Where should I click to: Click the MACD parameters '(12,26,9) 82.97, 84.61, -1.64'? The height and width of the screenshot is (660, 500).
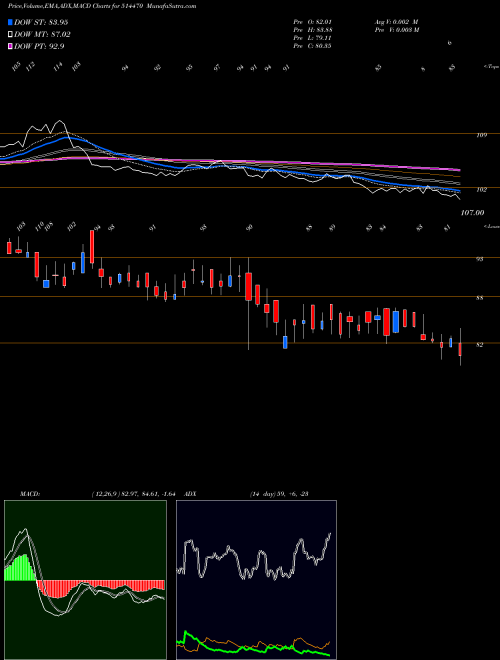point(133,494)
